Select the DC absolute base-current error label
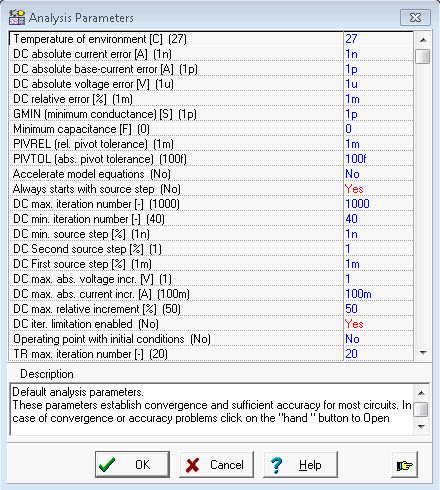440x490 pixels. pos(105,69)
